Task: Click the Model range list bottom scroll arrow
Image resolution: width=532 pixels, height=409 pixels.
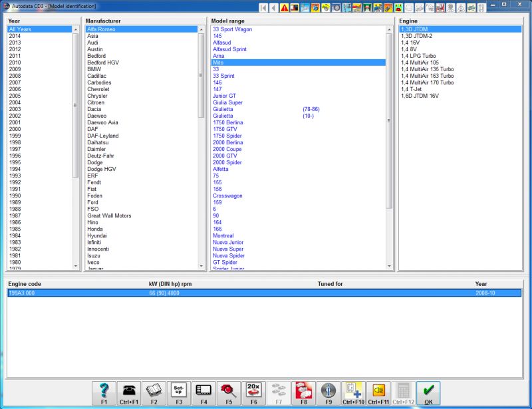Action: click(x=389, y=267)
